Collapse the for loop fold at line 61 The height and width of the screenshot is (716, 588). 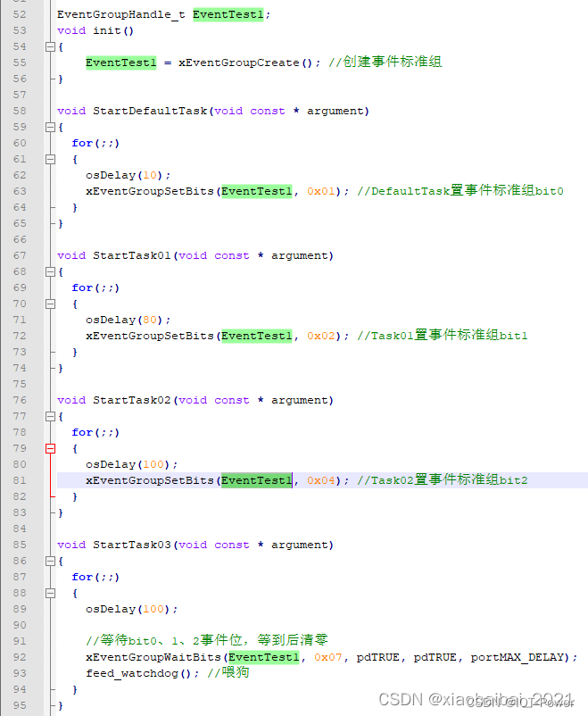click(50, 160)
